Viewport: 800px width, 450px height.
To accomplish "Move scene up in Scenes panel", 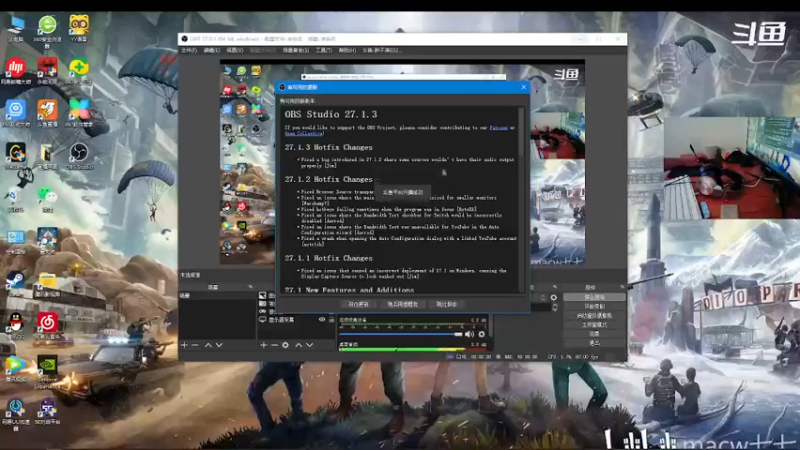I will pyautogui.click(x=208, y=345).
